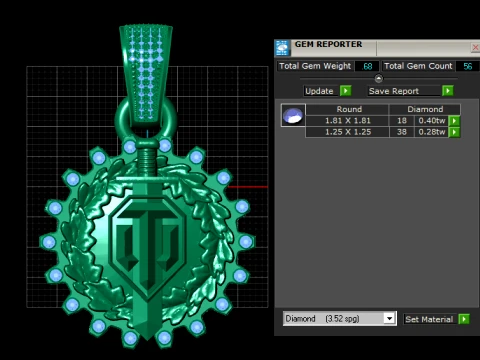
Task: Close the Gem Reporter panel
Action: tap(475, 48)
